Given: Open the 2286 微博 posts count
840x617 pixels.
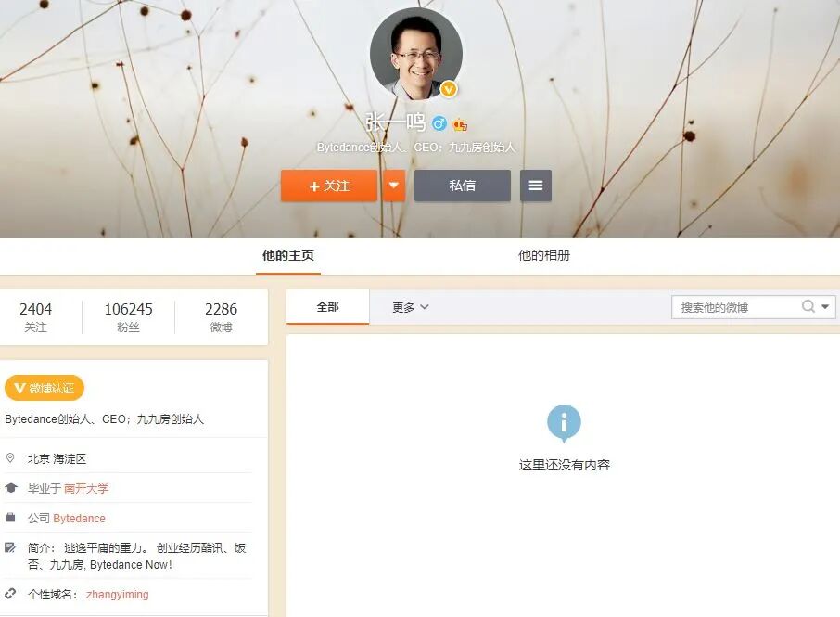Looking at the screenshot, I should pos(222,316).
